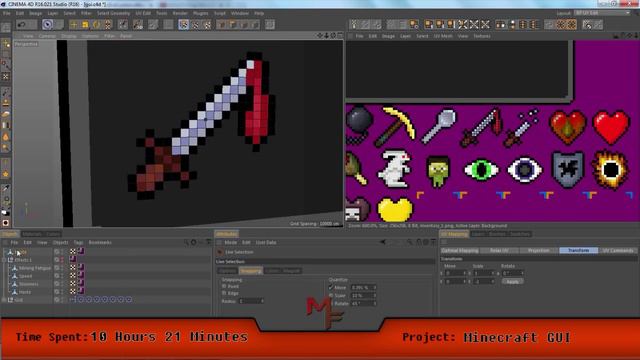This screenshot has height=360, width=640.
Task: Open the Select Geometry menu
Action: click(x=113, y=13)
